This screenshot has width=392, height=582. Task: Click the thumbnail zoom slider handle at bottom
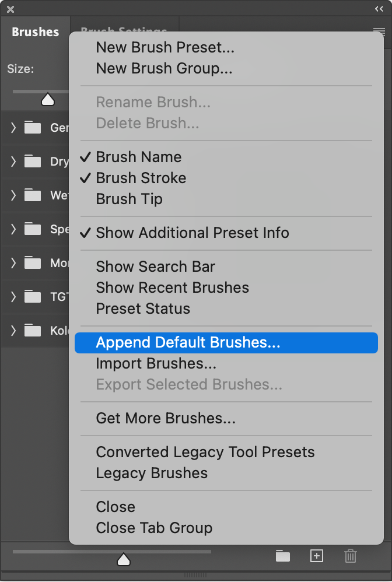coord(124,559)
